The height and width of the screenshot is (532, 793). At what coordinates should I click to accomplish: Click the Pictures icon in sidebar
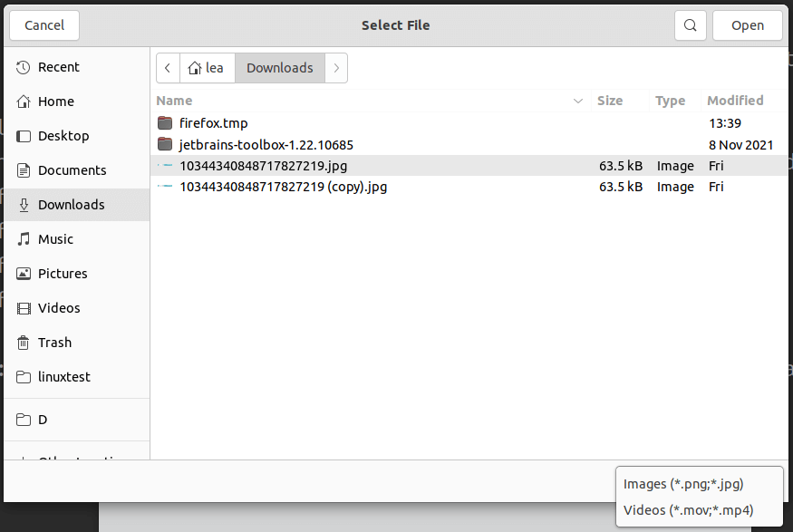point(24,274)
